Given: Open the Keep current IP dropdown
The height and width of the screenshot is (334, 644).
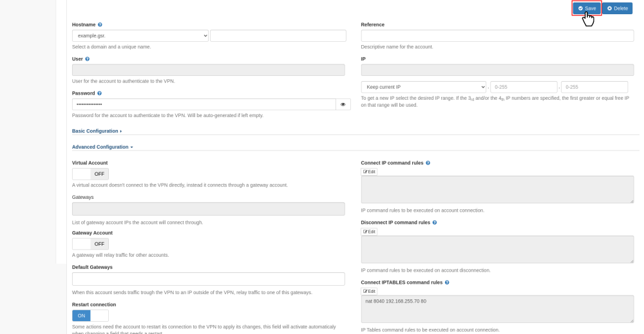Looking at the screenshot, I should coord(423,87).
